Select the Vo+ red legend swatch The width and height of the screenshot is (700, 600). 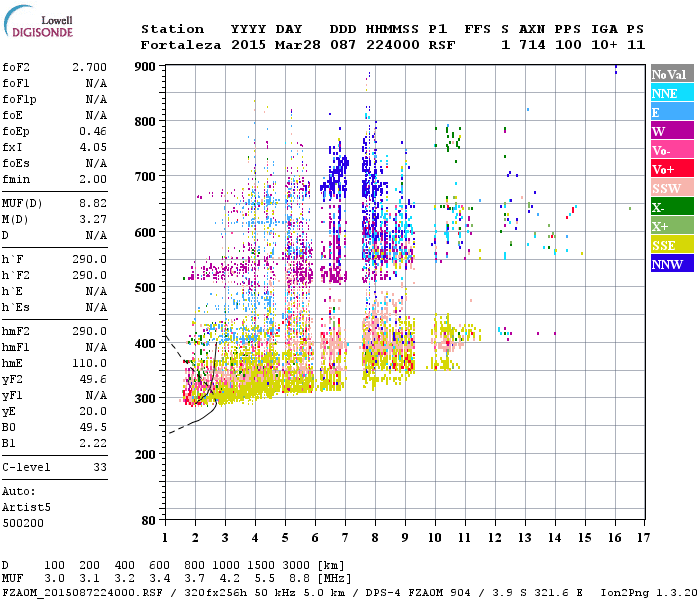pyautogui.click(x=671, y=169)
